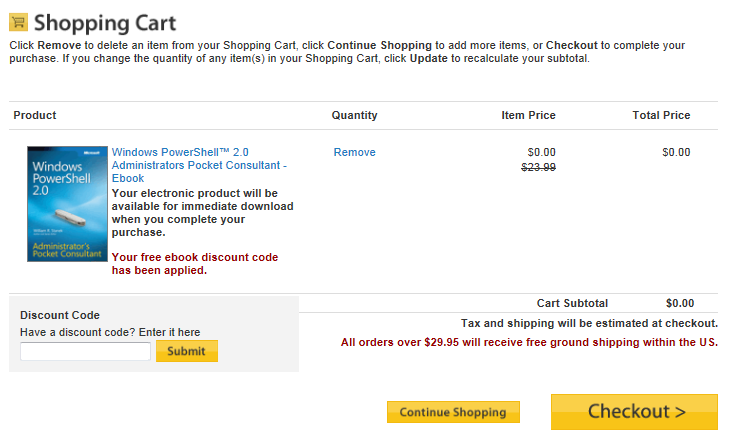Click the Cart Subtotal label

pos(572,303)
